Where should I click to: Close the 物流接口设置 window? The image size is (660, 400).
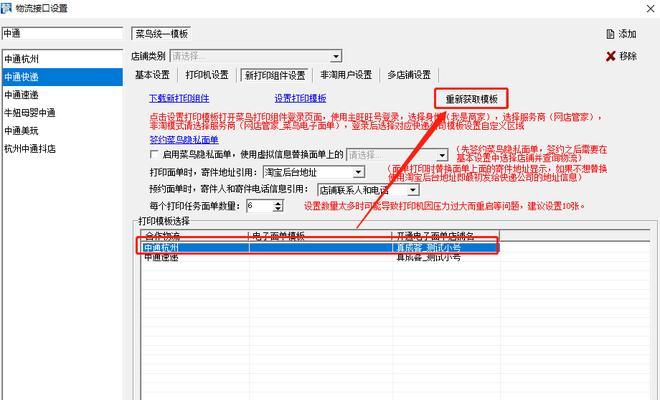[x=650, y=8]
